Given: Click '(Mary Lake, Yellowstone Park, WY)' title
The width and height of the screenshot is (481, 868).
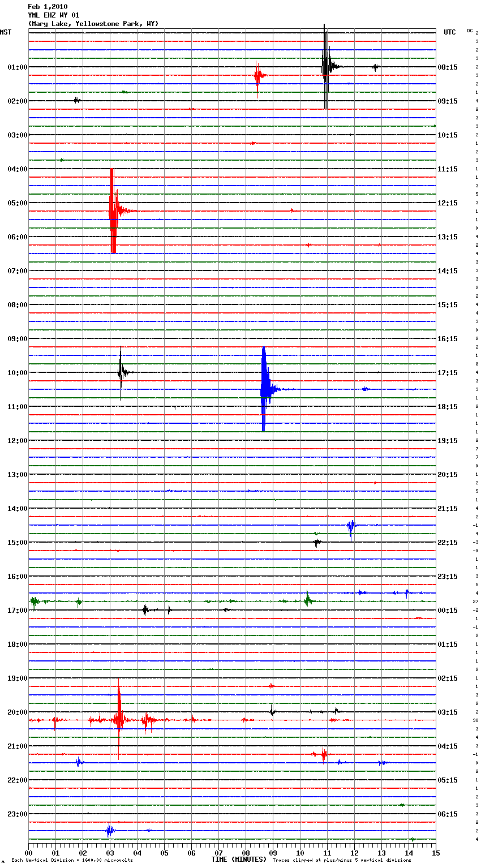Looking at the screenshot, I should tap(93, 24).
